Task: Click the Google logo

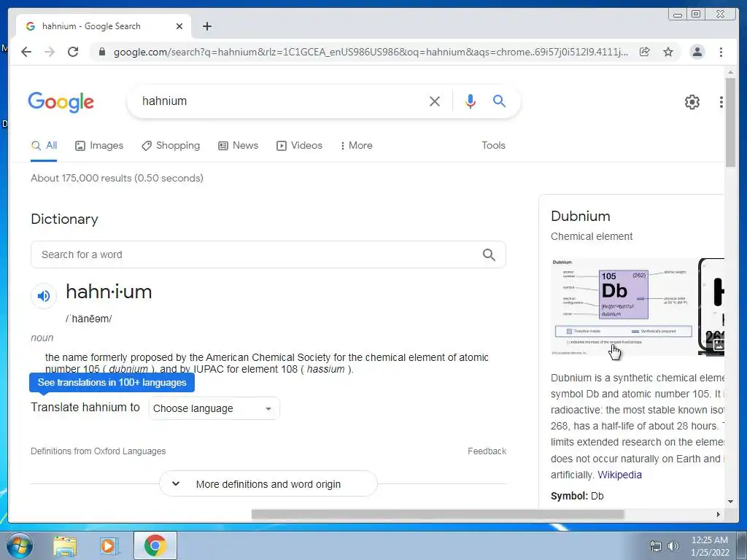Action: click(x=61, y=102)
